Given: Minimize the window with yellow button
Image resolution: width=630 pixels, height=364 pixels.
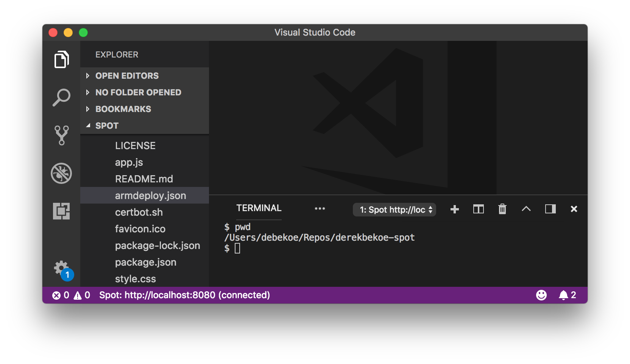Looking at the screenshot, I should coord(68,33).
